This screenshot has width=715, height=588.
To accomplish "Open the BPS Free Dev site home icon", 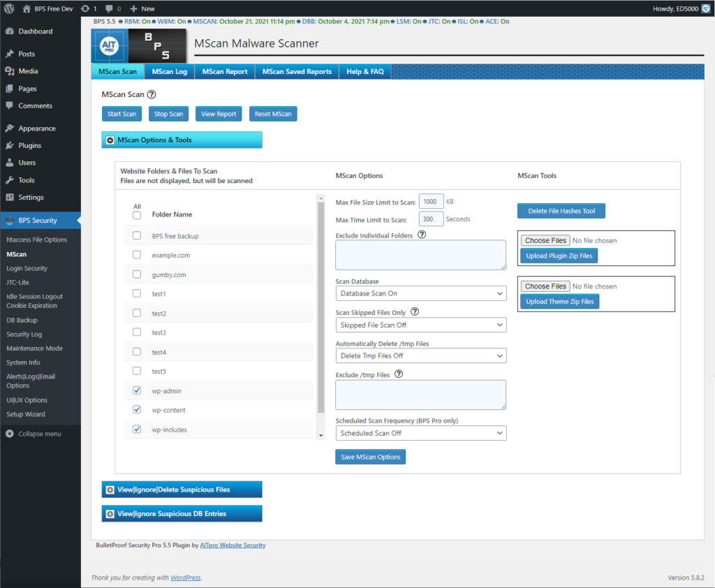I will (27, 8).
